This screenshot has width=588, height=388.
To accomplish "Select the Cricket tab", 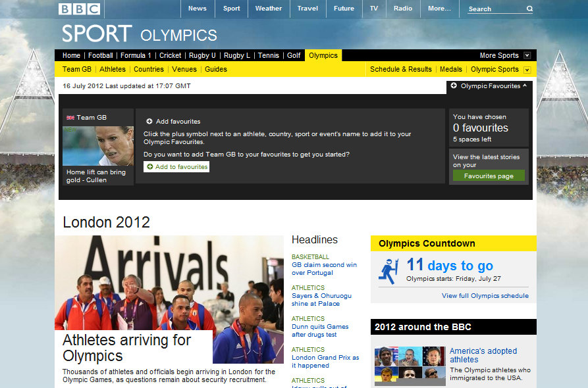I will pos(171,55).
